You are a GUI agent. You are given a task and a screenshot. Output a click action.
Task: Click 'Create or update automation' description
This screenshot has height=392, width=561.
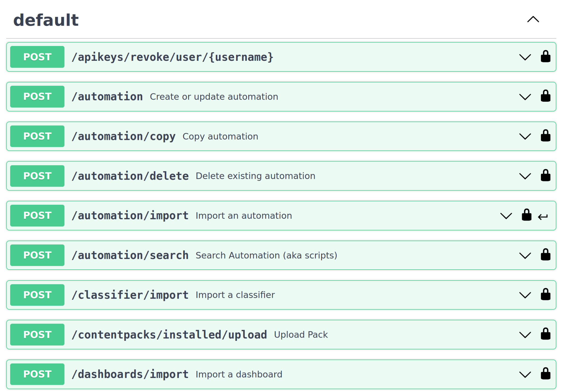point(214,97)
